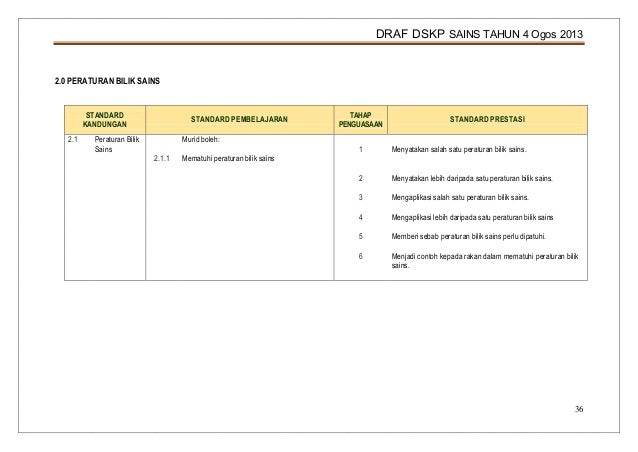Select 'Mengaplikasi salah satu peraturan bilik sains.'
Screen dimensions: 638x452
(x=460, y=197)
